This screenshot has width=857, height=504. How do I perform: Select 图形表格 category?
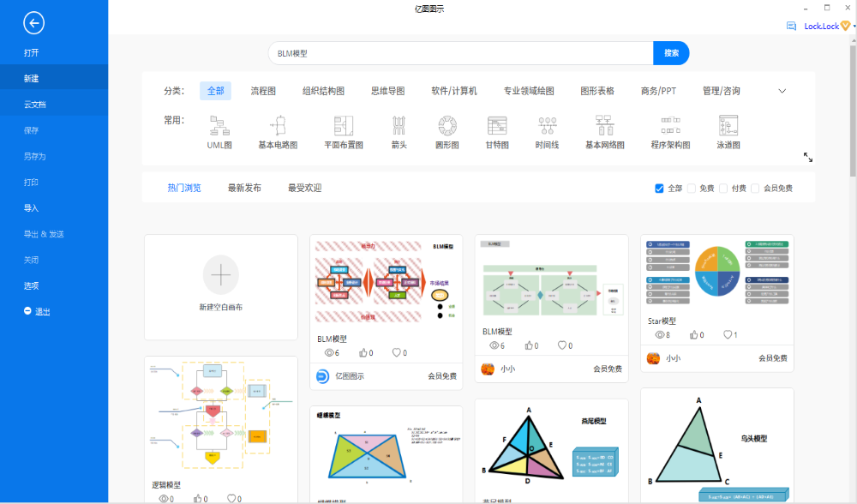pyautogui.click(x=597, y=91)
